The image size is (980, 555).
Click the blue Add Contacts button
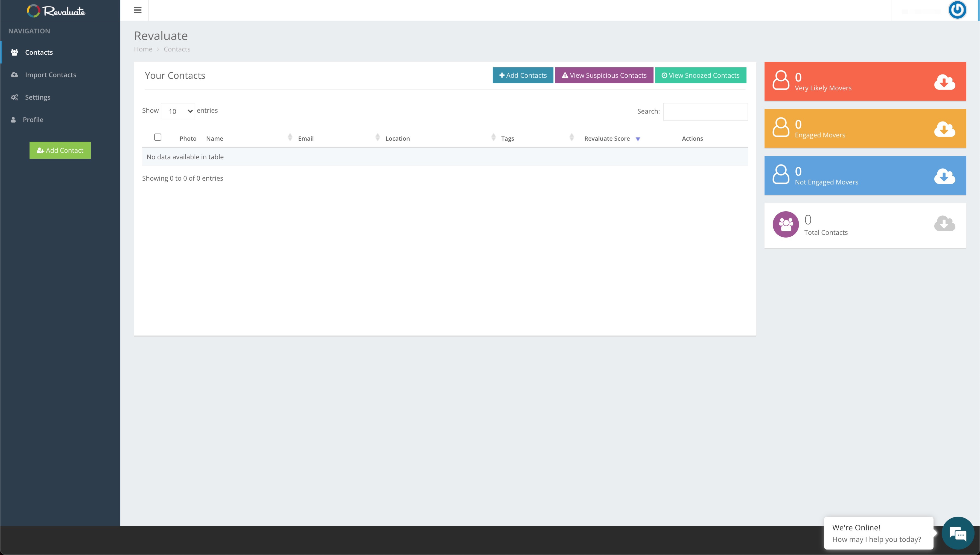523,75
